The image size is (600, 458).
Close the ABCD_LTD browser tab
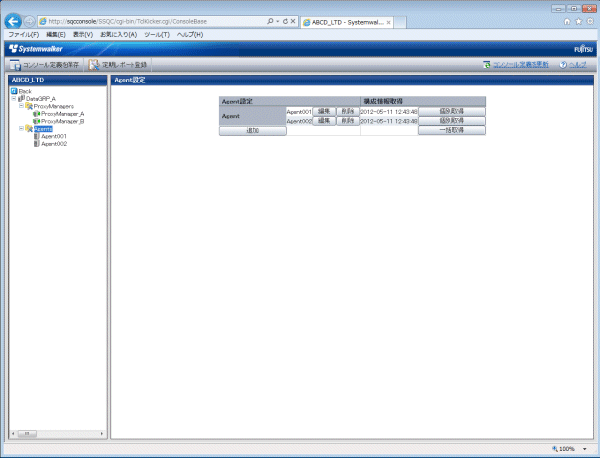coord(388,23)
